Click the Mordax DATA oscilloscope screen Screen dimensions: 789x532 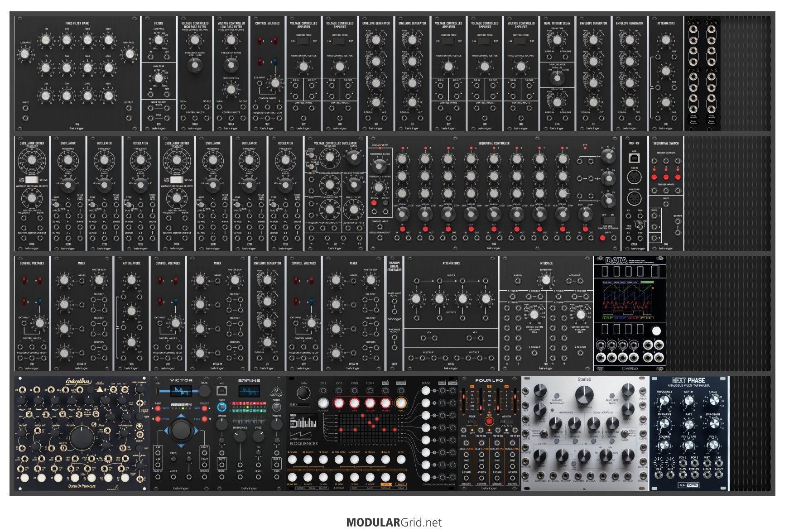pos(629,300)
